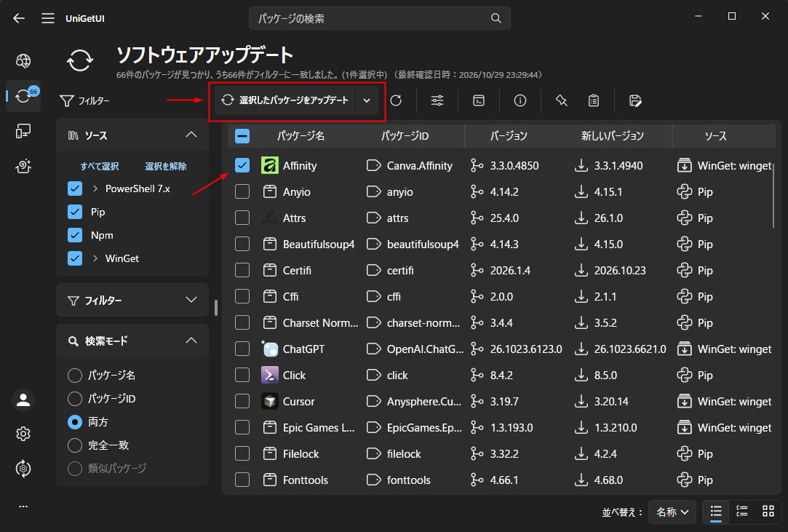Switch to list view icon
This screenshot has width=788, height=532.
(x=716, y=512)
